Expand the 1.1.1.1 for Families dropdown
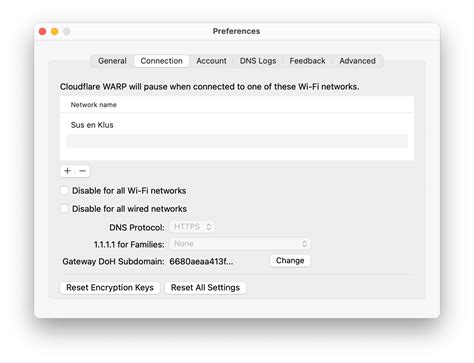Screen dimensions: 474x363 pyautogui.click(x=240, y=244)
